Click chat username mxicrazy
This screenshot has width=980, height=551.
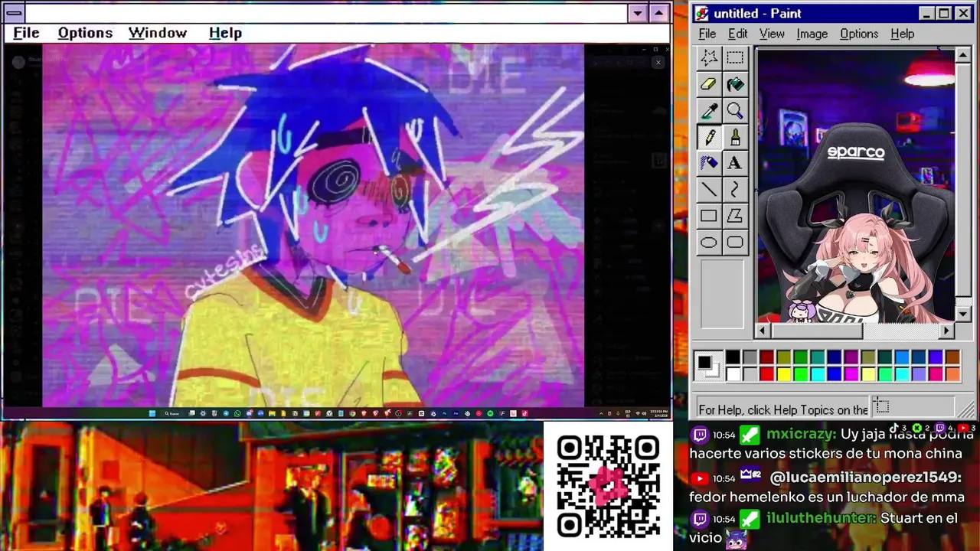801,434
